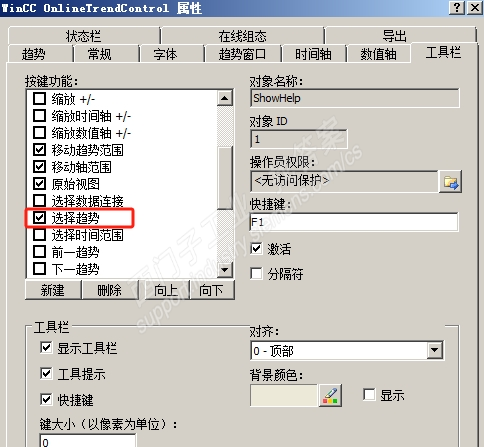
Task: Click the 新建 button
Action: tap(53, 290)
